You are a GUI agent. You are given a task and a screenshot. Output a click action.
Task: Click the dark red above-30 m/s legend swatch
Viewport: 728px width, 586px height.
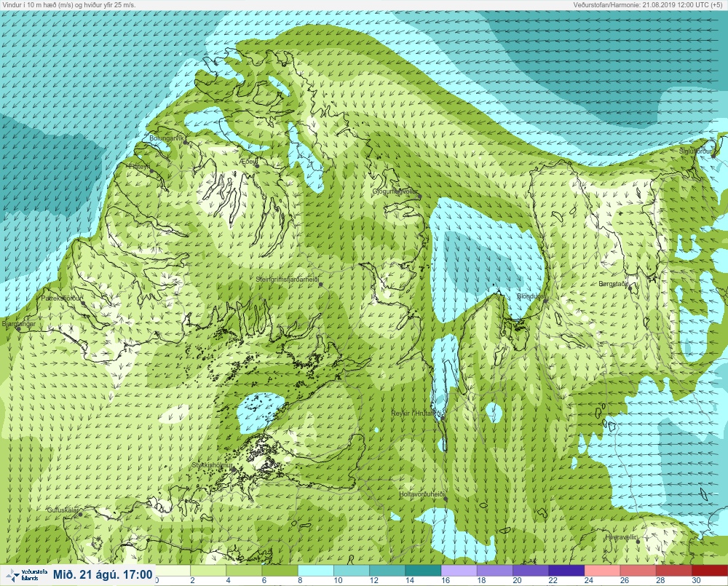coord(709,570)
